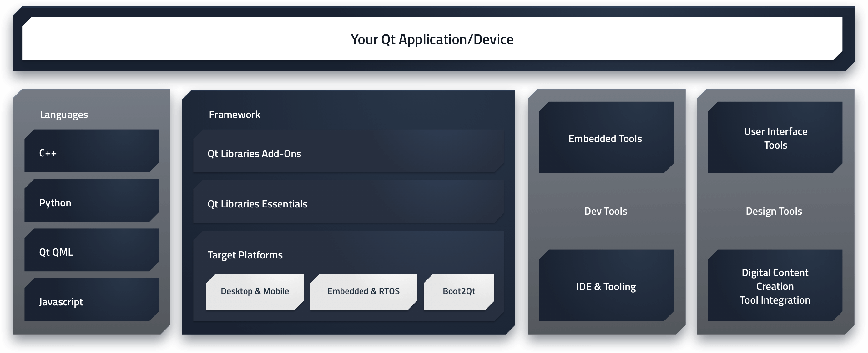
Task: Click the Javascript language block
Action: click(x=91, y=301)
